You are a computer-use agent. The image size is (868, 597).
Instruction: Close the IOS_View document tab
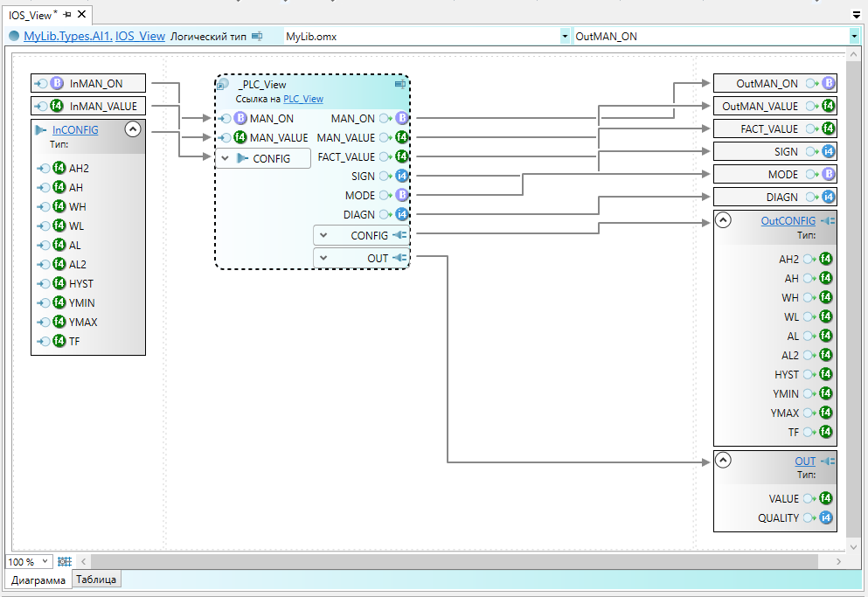(x=81, y=15)
